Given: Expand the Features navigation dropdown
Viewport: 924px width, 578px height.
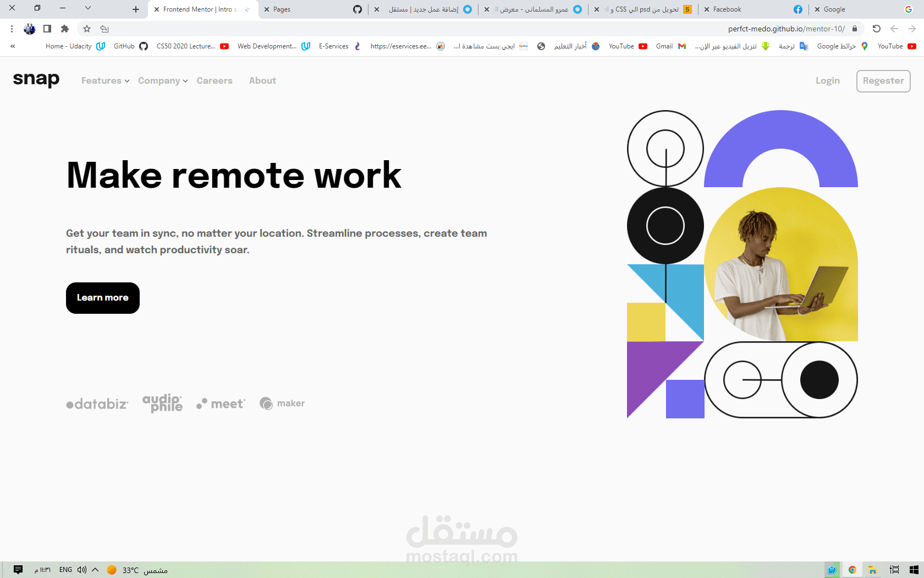Looking at the screenshot, I should (105, 80).
